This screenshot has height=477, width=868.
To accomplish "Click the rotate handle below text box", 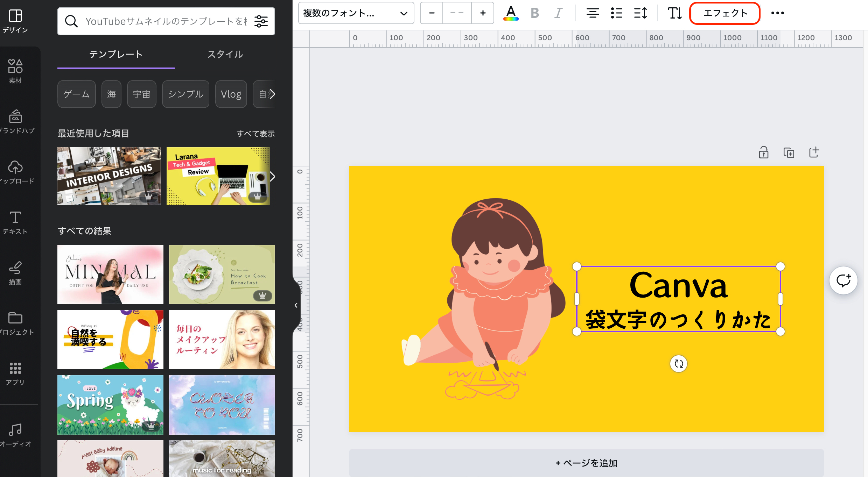I will [679, 364].
